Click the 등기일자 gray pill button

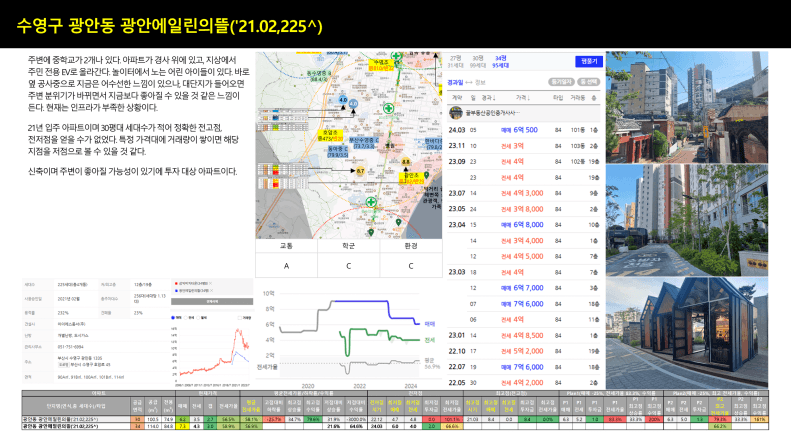click(560, 82)
